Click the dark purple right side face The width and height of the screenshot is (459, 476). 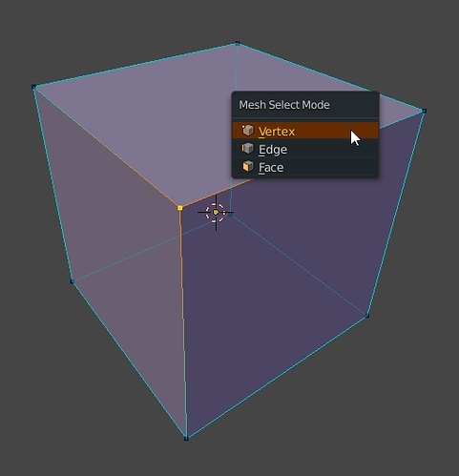[x=286, y=286]
